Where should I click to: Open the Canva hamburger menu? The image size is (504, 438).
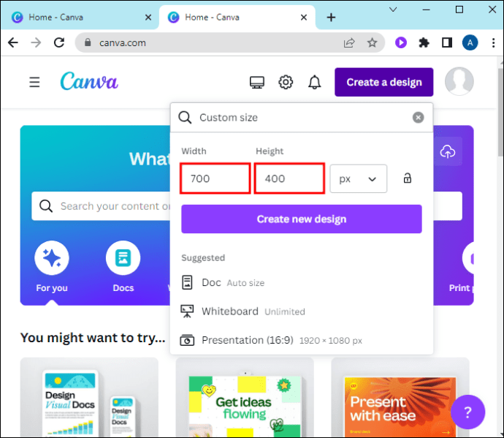(34, 82)
